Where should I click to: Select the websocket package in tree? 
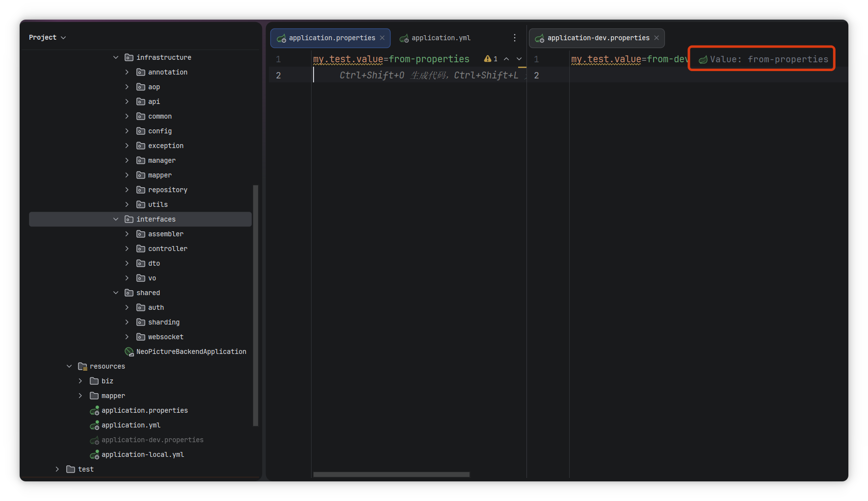pos(165,337)
